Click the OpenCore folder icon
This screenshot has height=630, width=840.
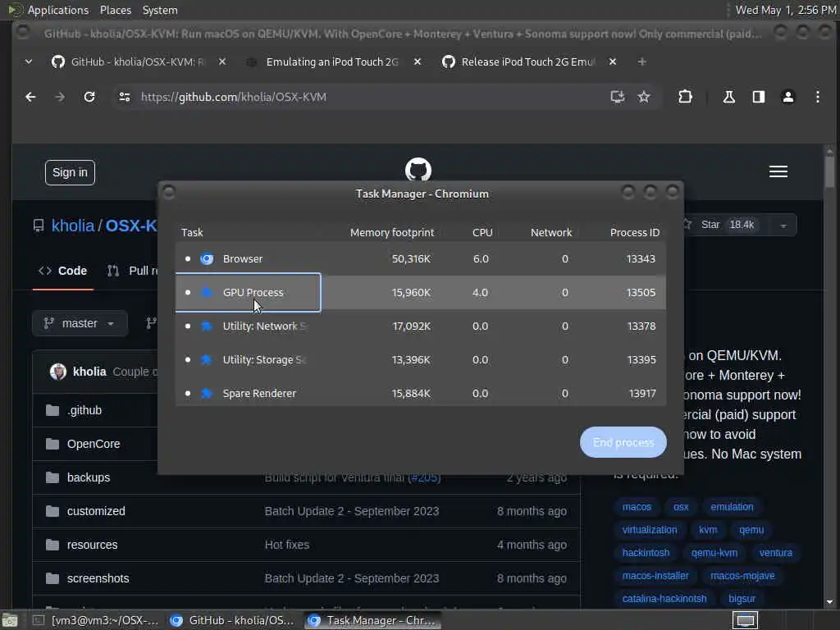52,444
